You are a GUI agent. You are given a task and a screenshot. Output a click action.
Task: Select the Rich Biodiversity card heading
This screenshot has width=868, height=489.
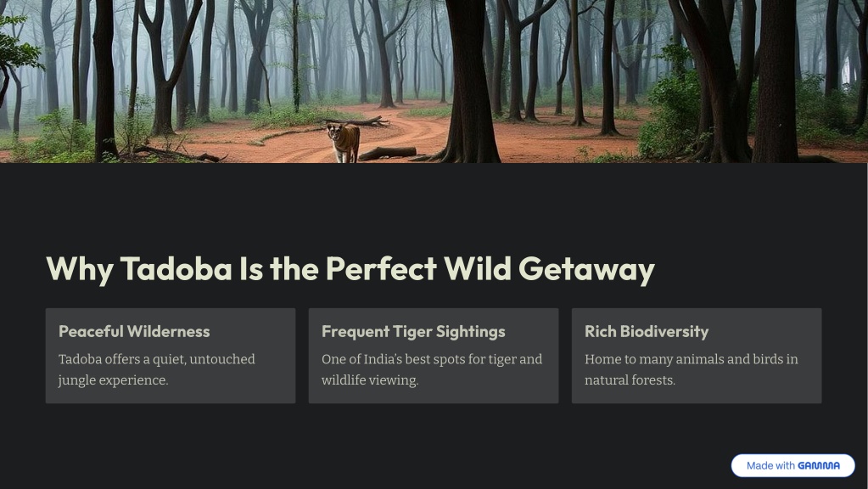(x=647, y=331)
